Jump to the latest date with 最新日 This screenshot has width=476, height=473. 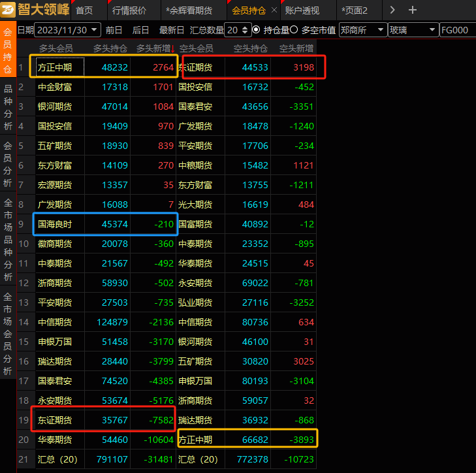tap(172, 30)
